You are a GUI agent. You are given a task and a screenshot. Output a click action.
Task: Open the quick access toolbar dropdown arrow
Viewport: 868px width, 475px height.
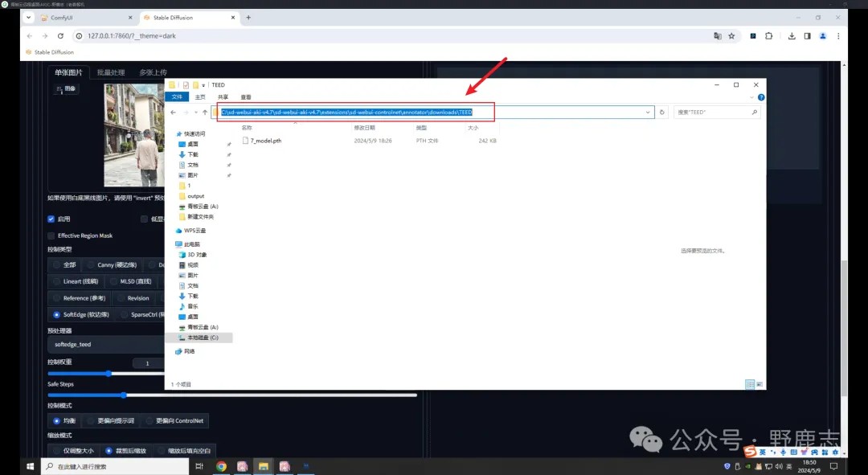[203, 85]
